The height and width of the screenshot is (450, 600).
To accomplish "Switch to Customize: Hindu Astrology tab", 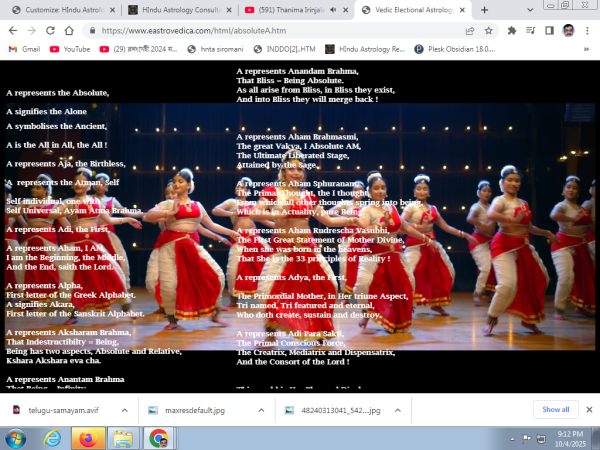I will click(x=60, y=9).
